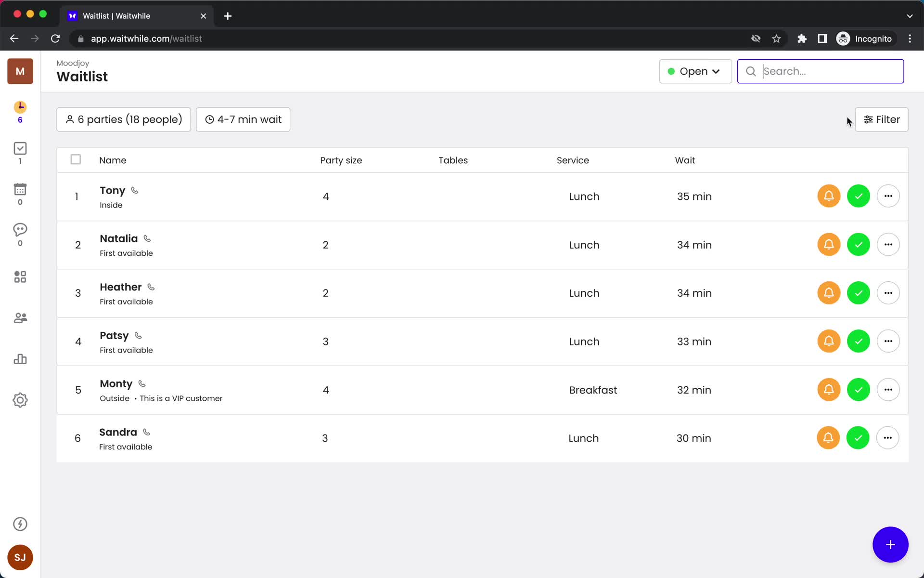Click the three-dot menu icon for Heather

click(888, 293)
